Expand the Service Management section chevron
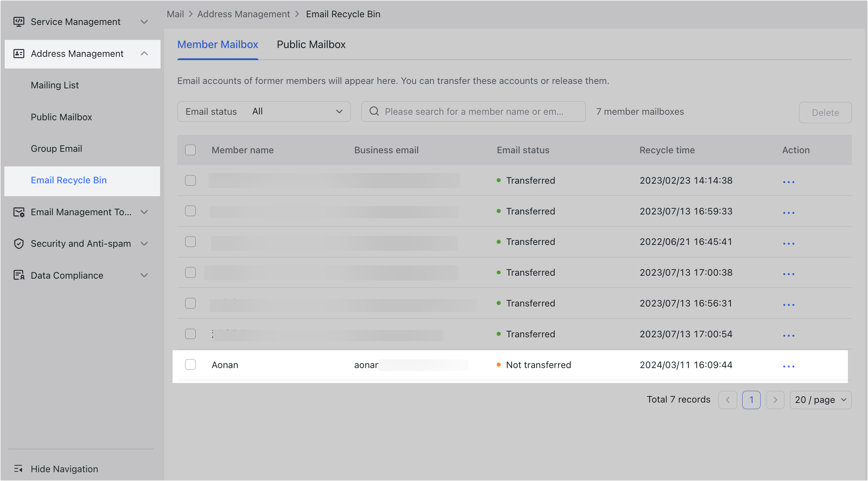The image size is (868, 481). tap(144, 22)
